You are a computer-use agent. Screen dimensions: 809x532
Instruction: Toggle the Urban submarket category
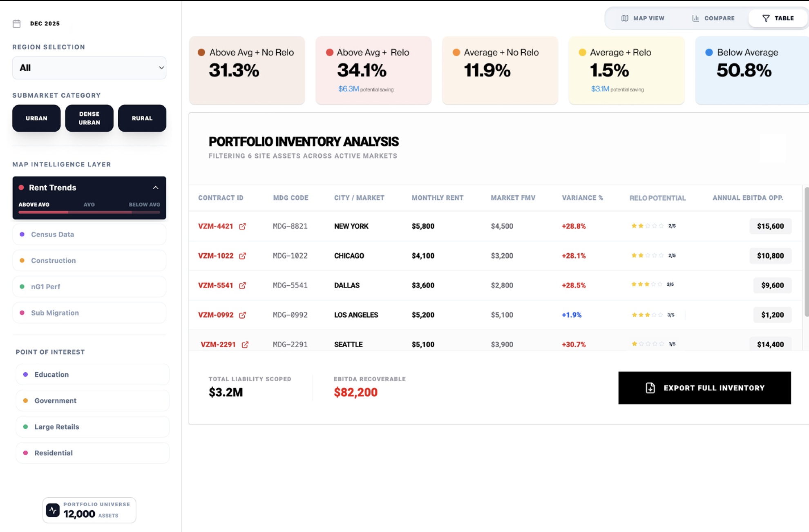(x=36, y=118)
